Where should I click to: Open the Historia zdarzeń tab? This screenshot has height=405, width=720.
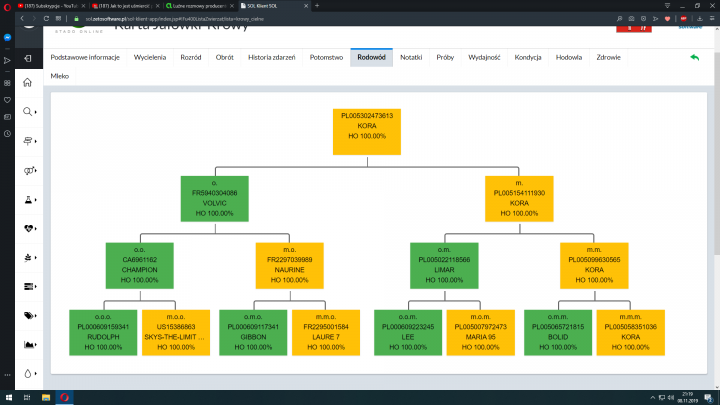[x=273, y=58]
